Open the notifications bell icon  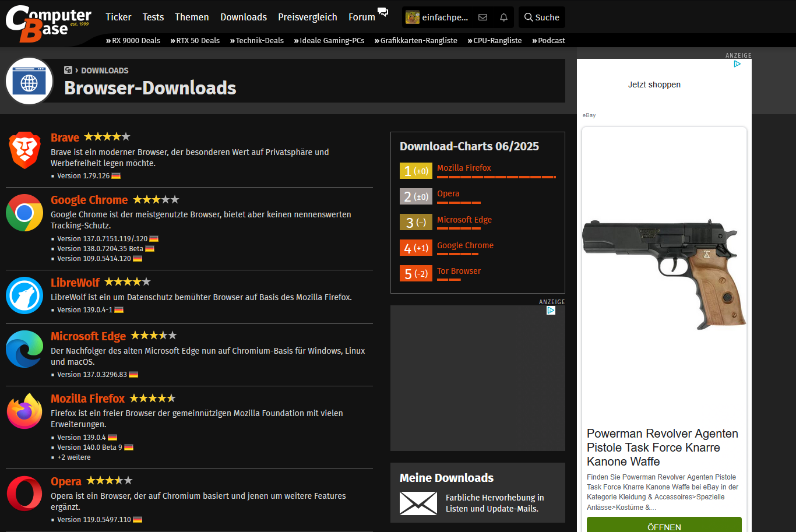[503, 17]
